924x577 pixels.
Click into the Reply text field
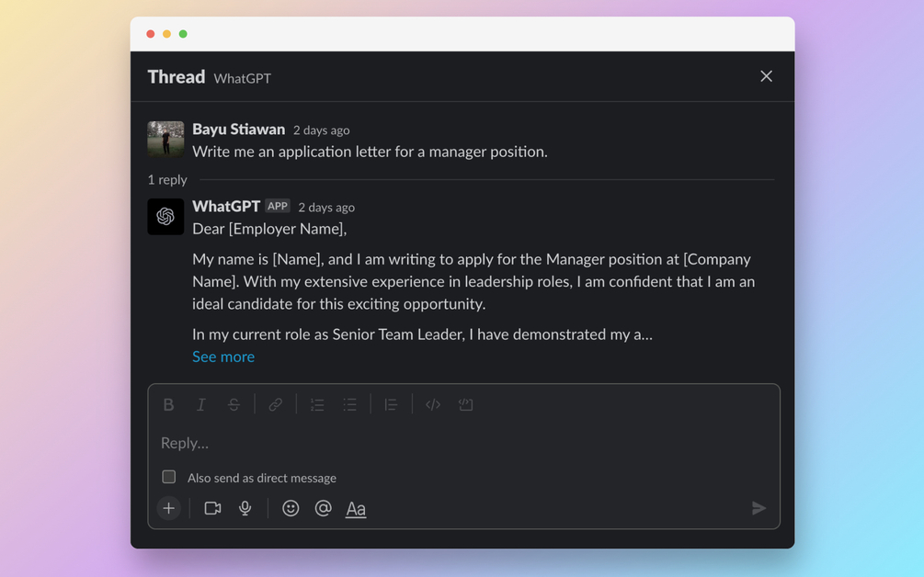pyautogui.click(x=463, y=443)
